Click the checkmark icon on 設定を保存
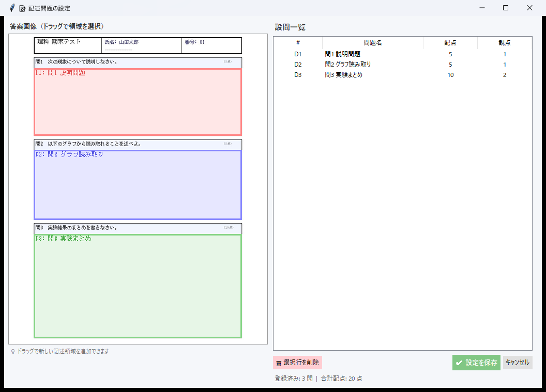The image size is (546, 392). click(459, 363)
